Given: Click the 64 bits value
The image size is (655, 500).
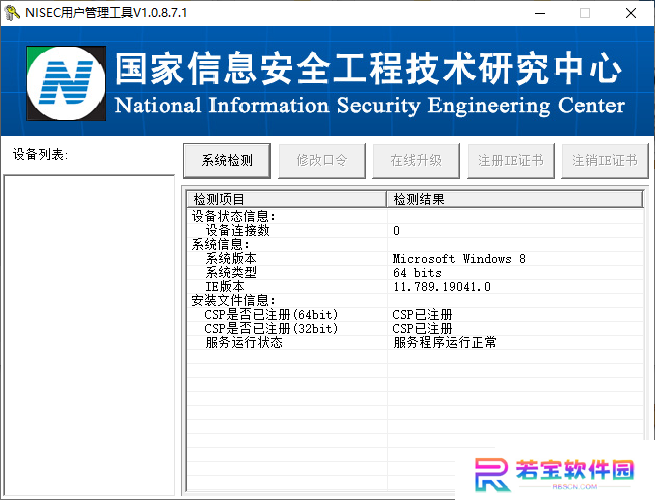Looking at the screenshot, I should tap(417, 273).
